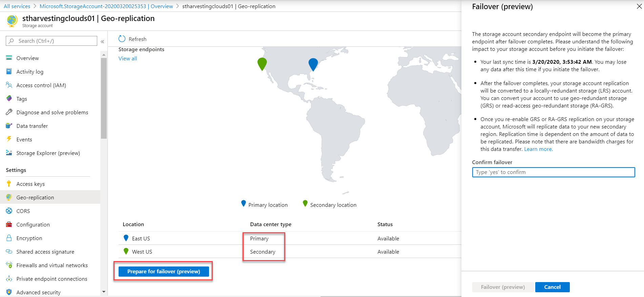
Task: Open Overview menu item
Action: pyautogui.click(x=50, y=58)
